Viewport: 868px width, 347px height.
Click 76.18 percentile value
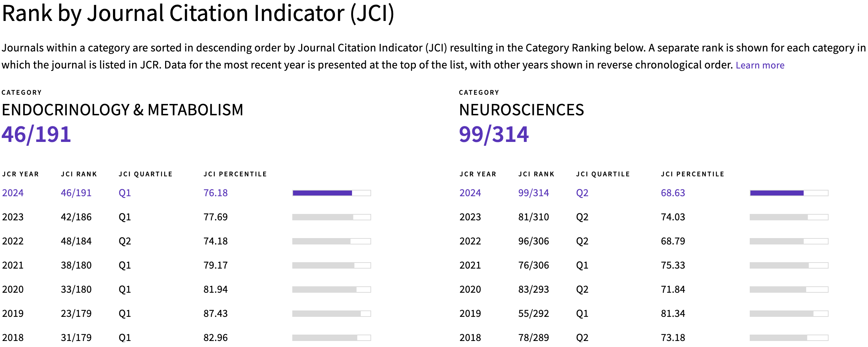[216, 193]
